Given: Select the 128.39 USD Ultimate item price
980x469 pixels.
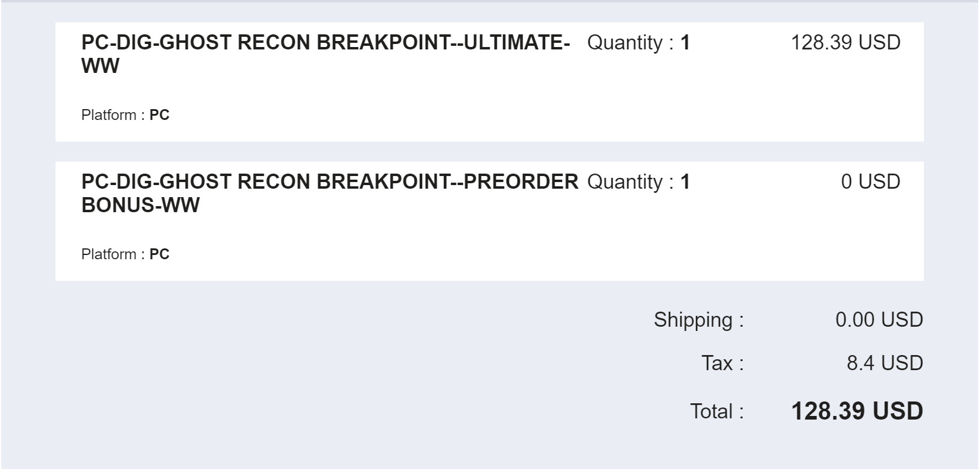Looking at the screenshot, I should click(845, 43).
